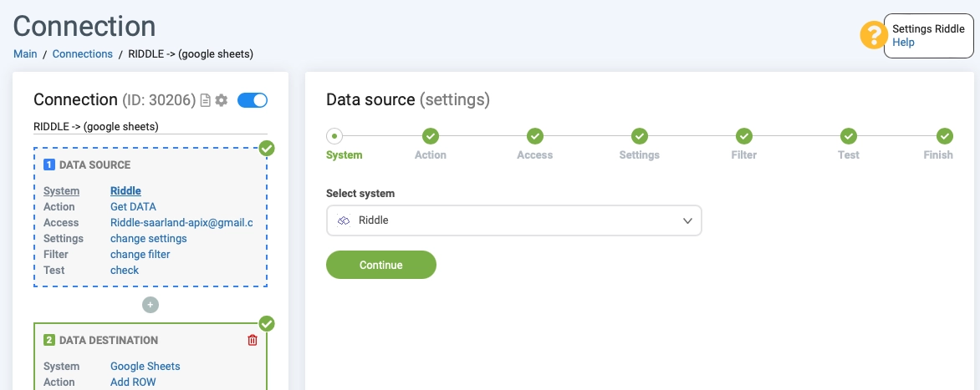The height and width of the screenshot is (390, 980).
Task: Click the Finish step checkmark circle
Action: (x=944, y=135)
